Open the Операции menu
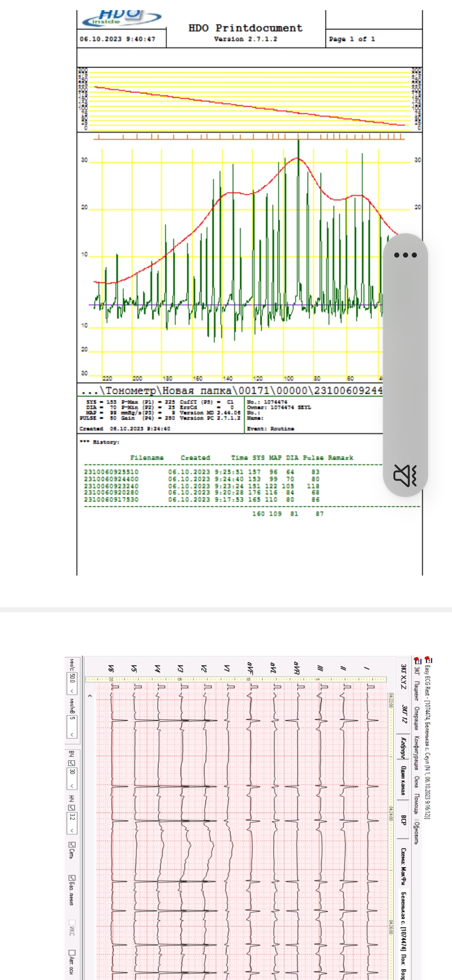The image size is (452, 980). pyautogui.click(x=417, y=718)
